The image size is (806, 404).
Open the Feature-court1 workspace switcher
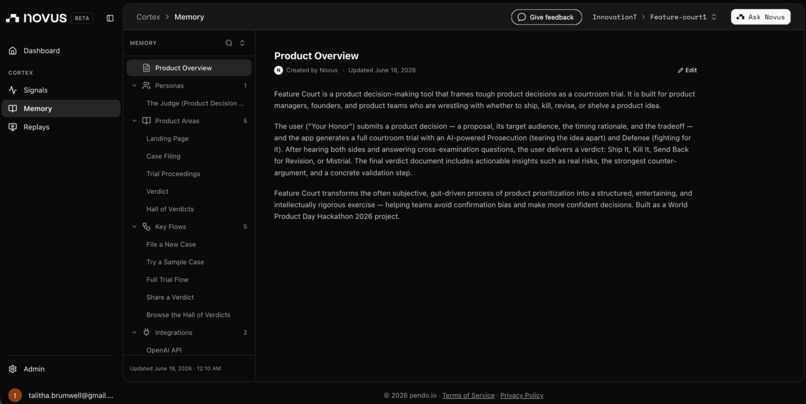683,17
